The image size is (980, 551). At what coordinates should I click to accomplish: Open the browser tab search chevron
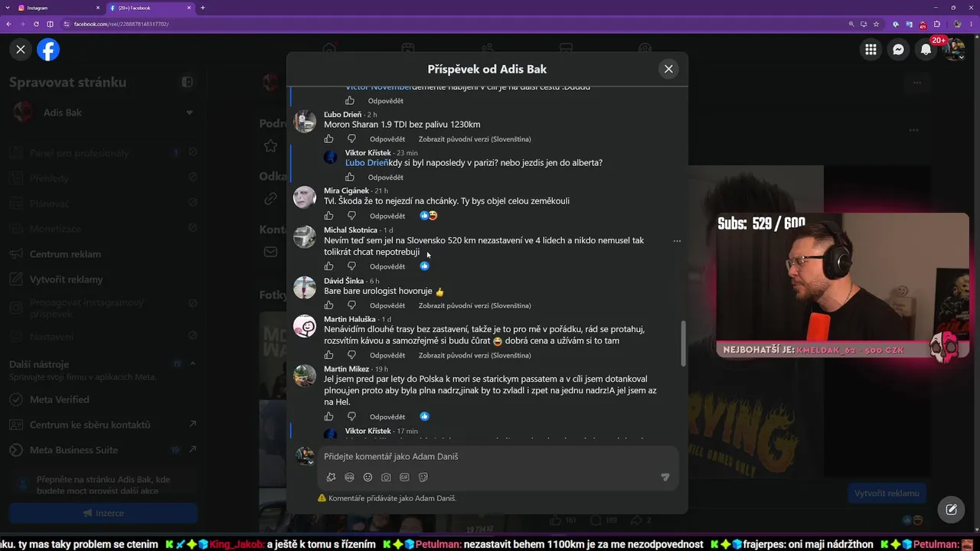coord(8,8)
